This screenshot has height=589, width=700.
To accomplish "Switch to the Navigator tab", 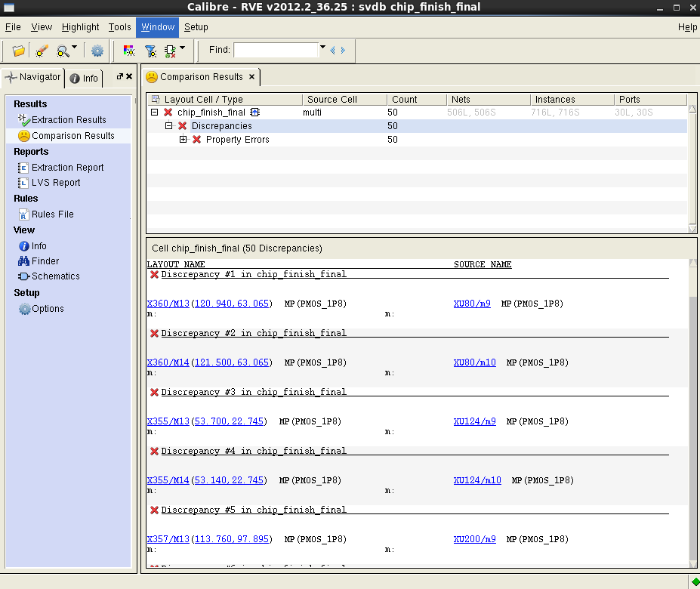I will point(33,78).
